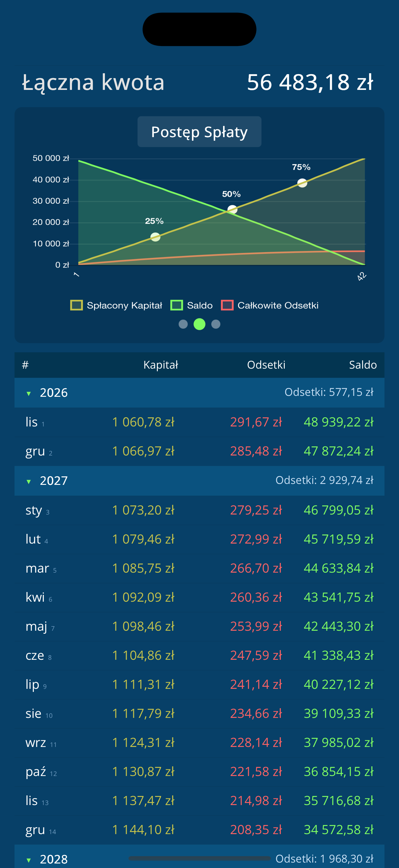The width and height of the screenshot is (399, 868).
Task: Select capital value 1 111,31 zł
Action: click(x=143, y=685)
